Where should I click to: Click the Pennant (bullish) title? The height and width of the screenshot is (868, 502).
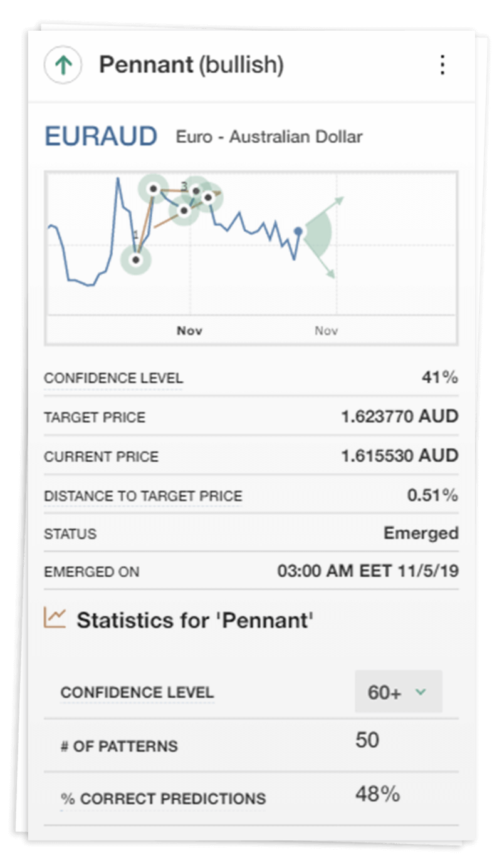click(191, 65)
